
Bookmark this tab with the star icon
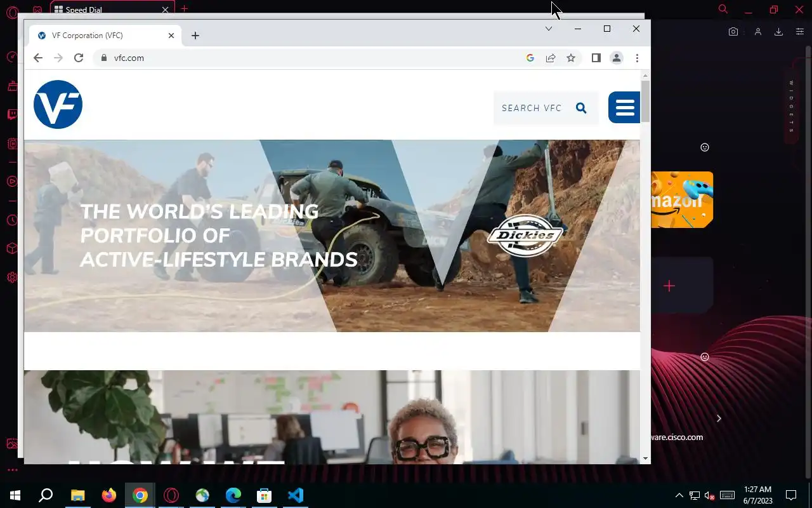coord(571,58)
